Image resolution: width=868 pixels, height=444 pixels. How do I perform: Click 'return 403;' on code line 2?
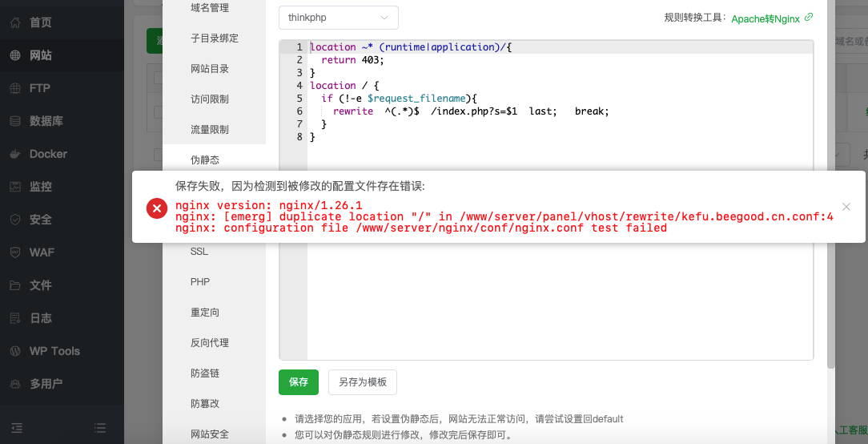coord(352,60)
